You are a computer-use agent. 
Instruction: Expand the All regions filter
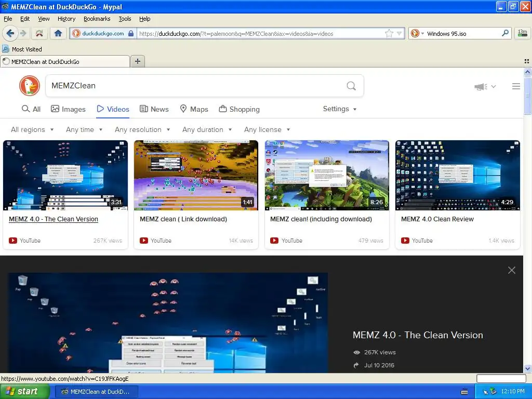point(32,129)
